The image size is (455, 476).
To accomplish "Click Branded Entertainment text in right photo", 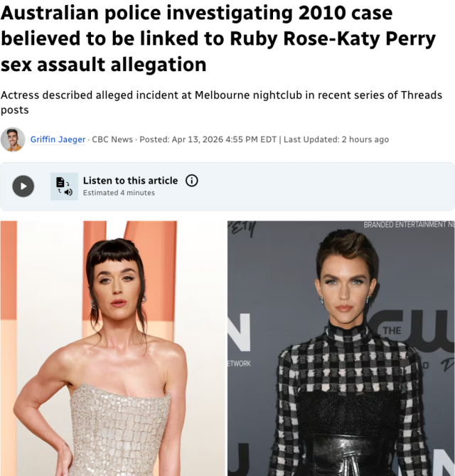I will 409,225.
